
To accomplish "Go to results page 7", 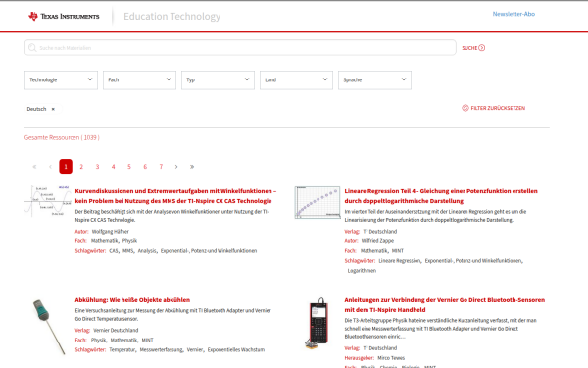I will point(161,167).
